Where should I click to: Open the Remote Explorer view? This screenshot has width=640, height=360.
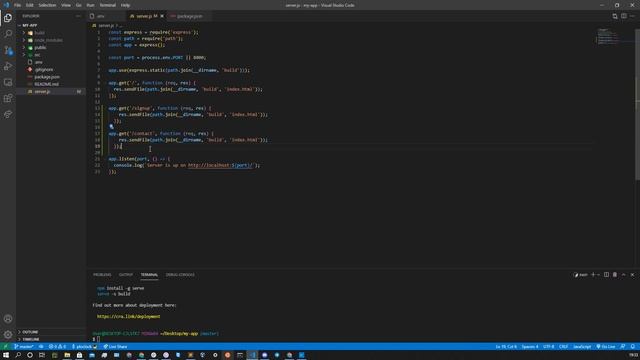[x=8, y=82]
